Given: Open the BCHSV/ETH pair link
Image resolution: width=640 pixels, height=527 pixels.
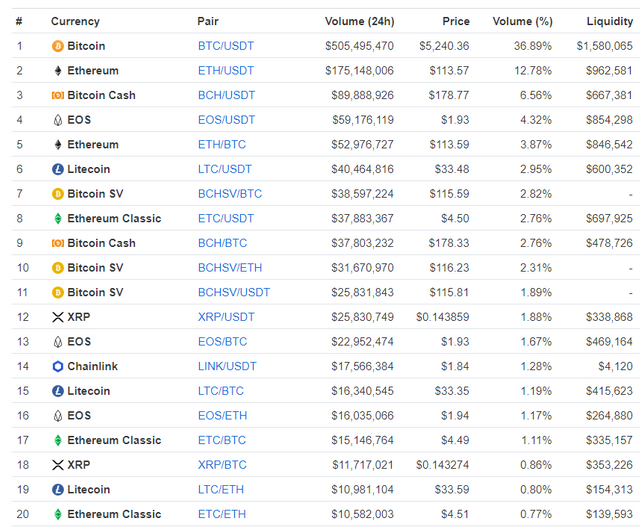Looking at the screenshot, I should pos(230,268).
